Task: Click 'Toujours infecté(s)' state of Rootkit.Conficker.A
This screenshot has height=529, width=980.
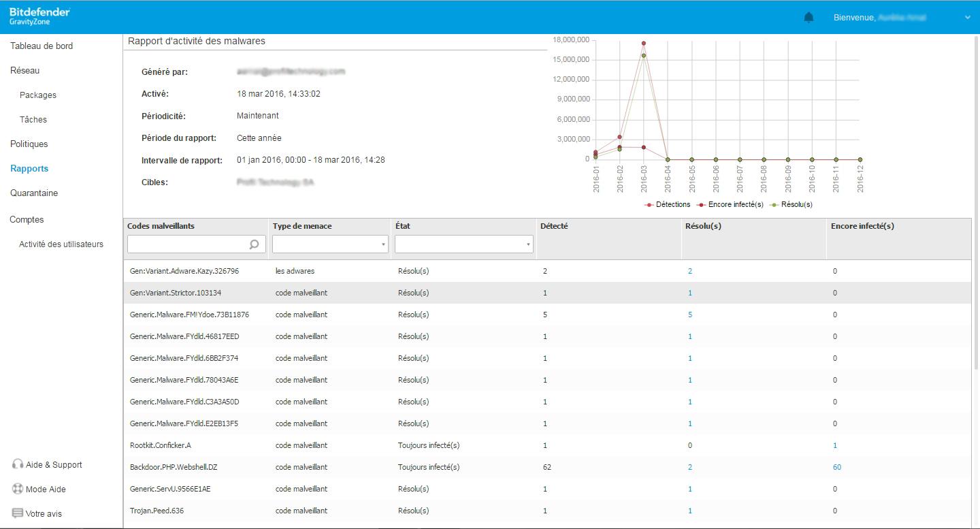Action: click(x=429, y=445)
